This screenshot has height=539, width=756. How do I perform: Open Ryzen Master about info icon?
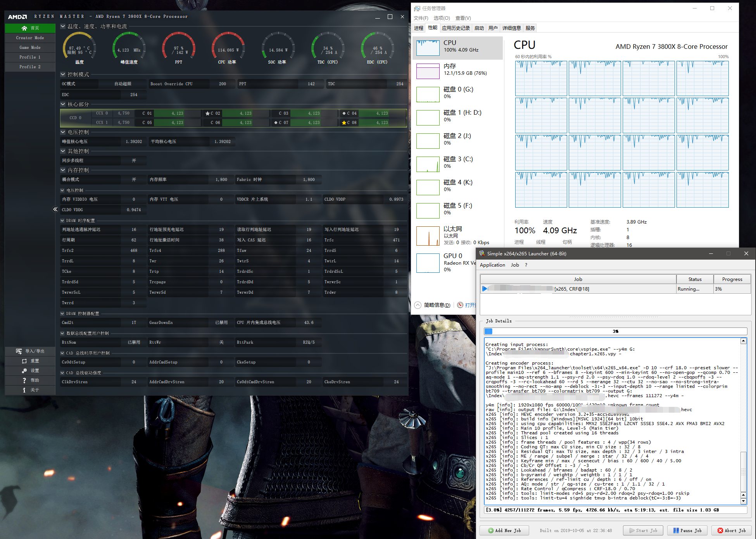pos(24,390)
